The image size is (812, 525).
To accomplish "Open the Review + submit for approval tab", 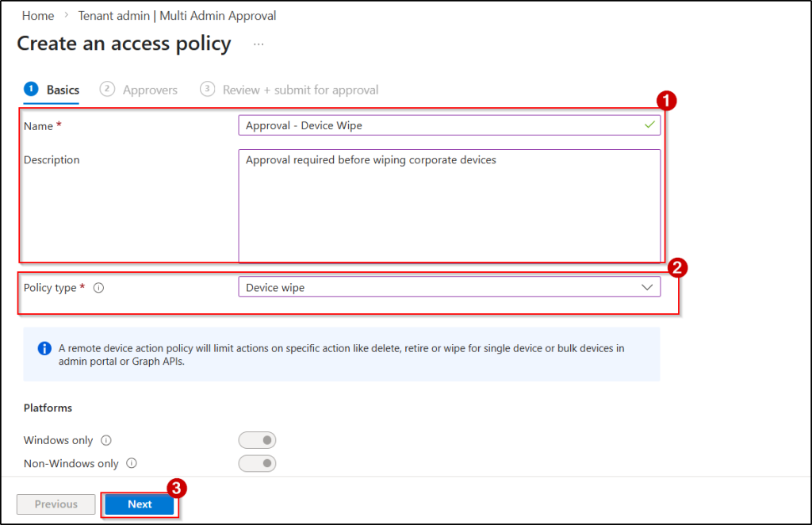I will pyautogui.click(x=297, y=90).
